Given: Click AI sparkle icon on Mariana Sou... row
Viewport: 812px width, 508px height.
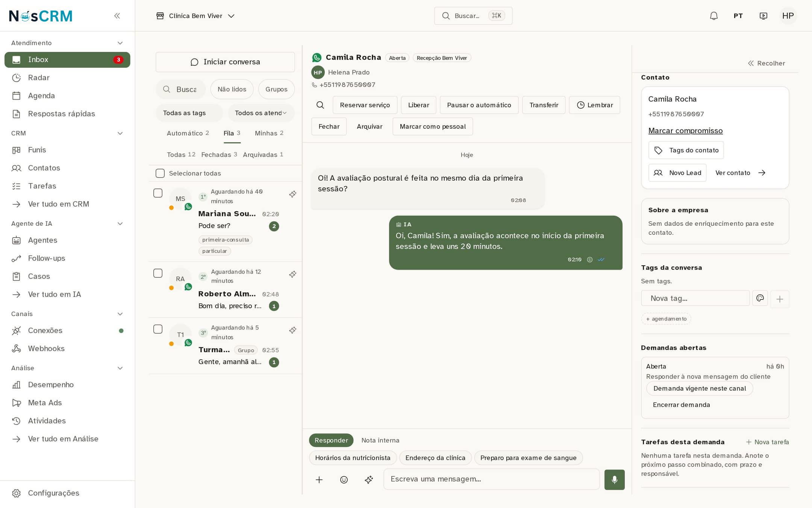Looking at the screenshot, I should click(x=292, y=194).
